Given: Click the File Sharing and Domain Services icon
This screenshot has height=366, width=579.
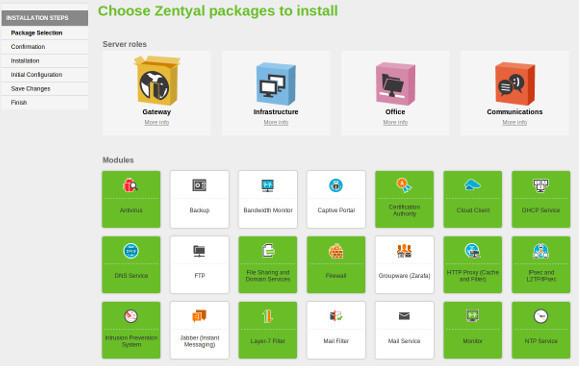Looking at the screenshot, I should 268,251.
